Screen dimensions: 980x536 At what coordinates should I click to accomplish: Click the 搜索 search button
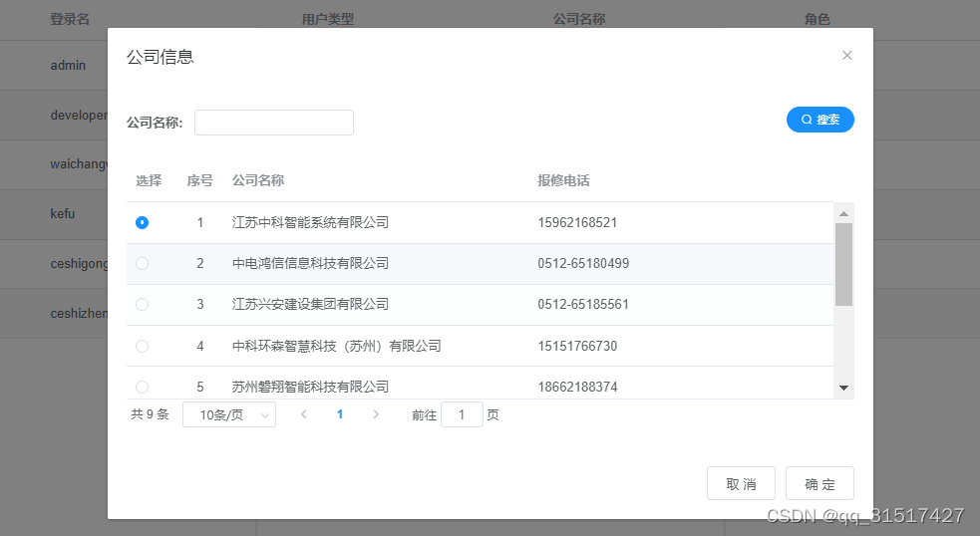pos(820,120)
